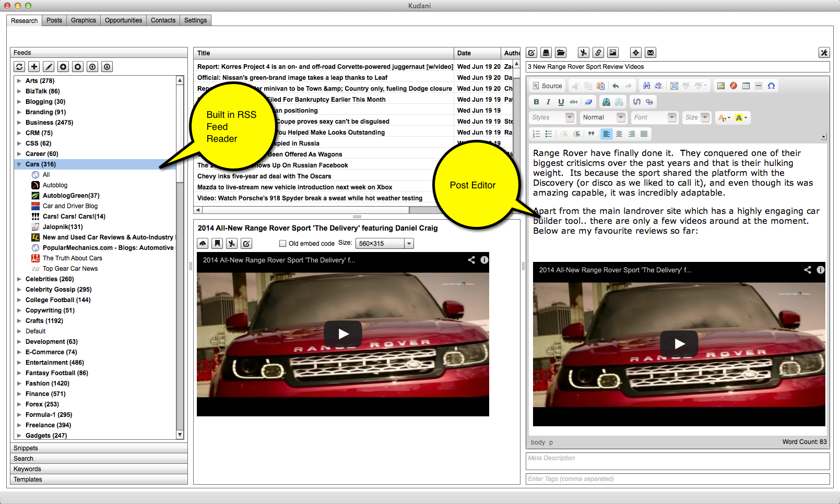This screenshot has height=504, width=840.
Task: Click the open folder icon in post editor
Action: click(x=561, y=53)
